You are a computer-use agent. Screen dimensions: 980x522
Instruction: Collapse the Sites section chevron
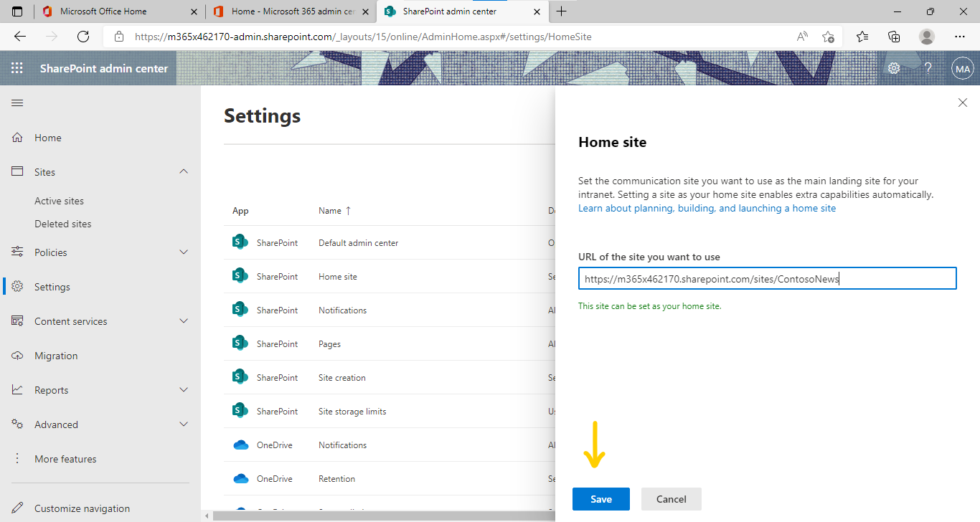tap(184, 171)
